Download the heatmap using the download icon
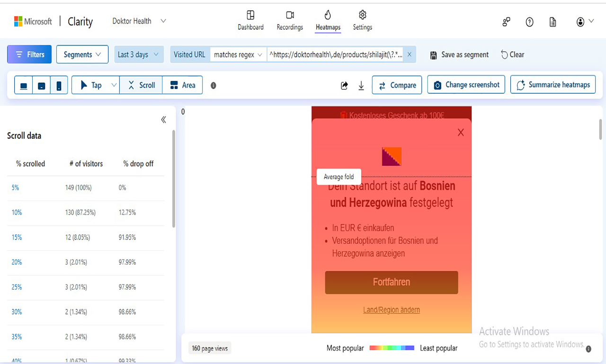 (x=361, y=86)
